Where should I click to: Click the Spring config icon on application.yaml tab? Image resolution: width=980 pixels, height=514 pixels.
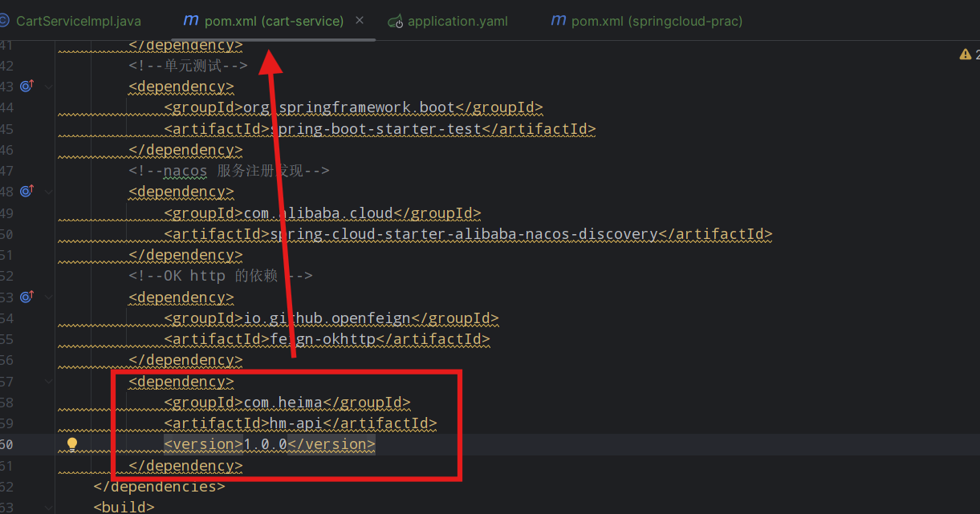(x=395, y=21)
